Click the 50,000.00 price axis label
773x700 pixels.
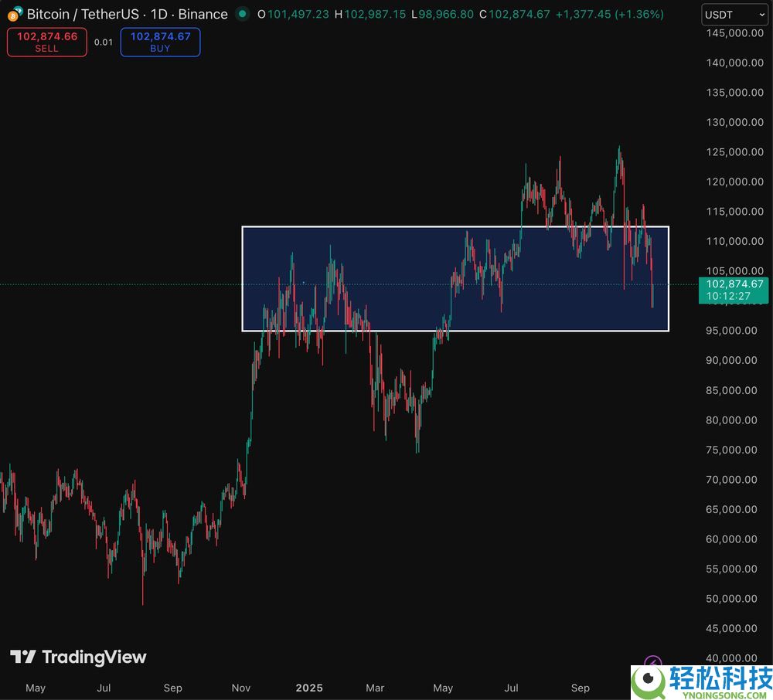pos(731,599)
